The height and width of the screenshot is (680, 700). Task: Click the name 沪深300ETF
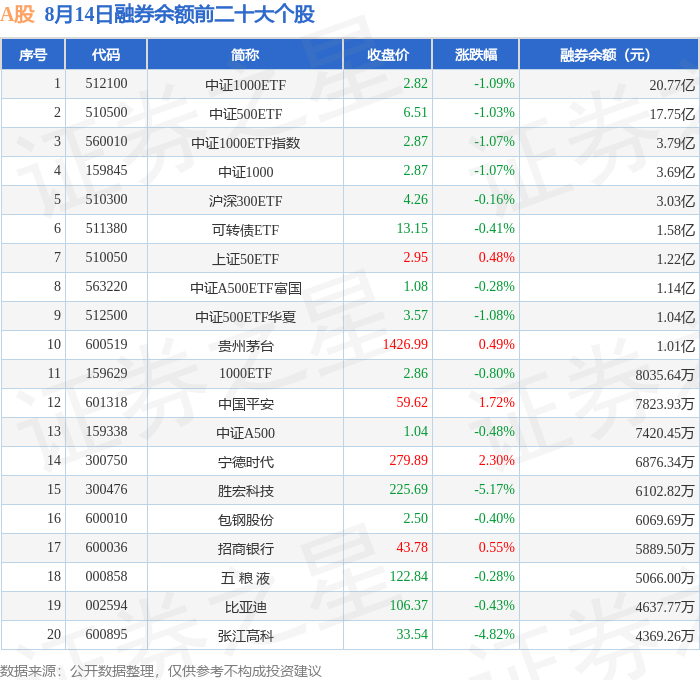point(246,201)
